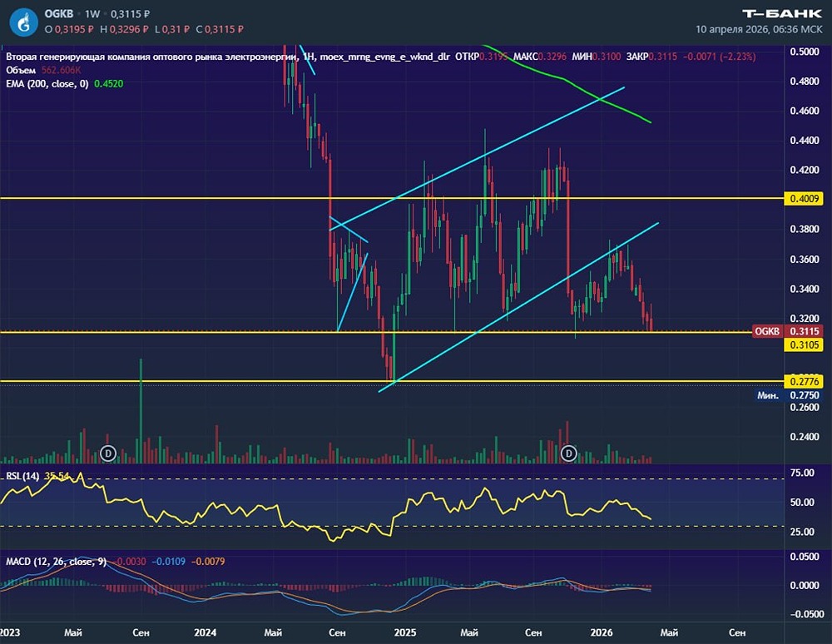Click the 0.2776 yellow price level tag
This screenshot has width=832, height=644.
(x=804, y=381)
